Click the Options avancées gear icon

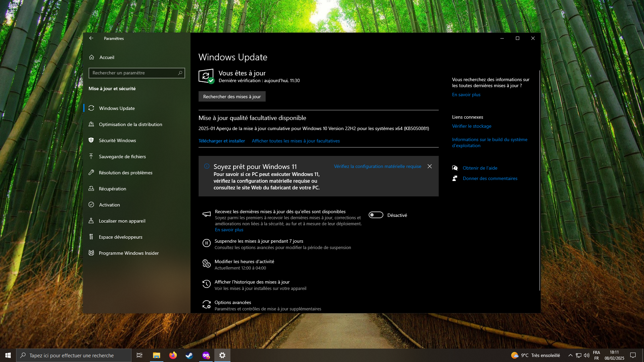[207, 305]
